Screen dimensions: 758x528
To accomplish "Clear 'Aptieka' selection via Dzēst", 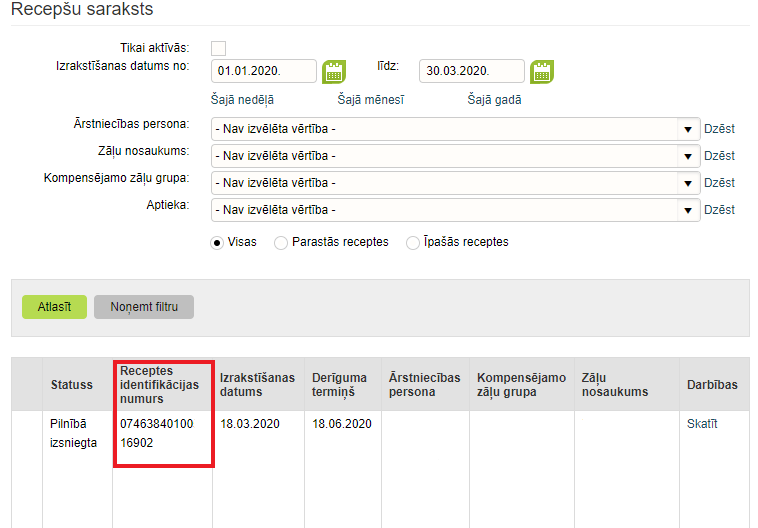I will click(x=719, y=210).
